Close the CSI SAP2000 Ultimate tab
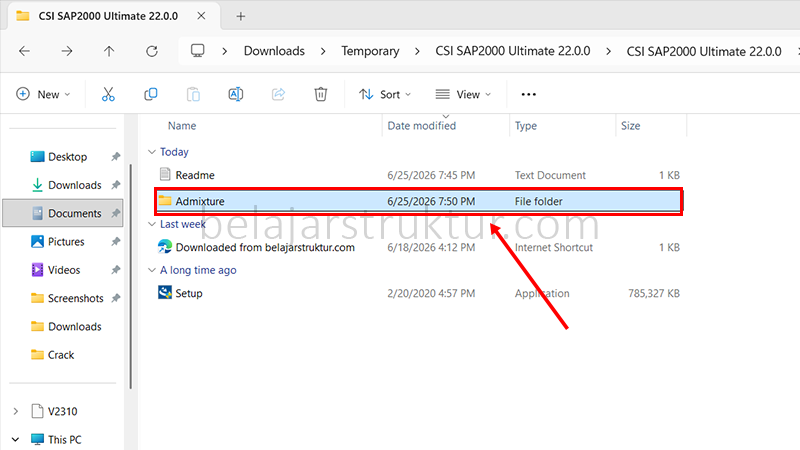This screenshot has height=450, width=800. click(x=201, y=16)
